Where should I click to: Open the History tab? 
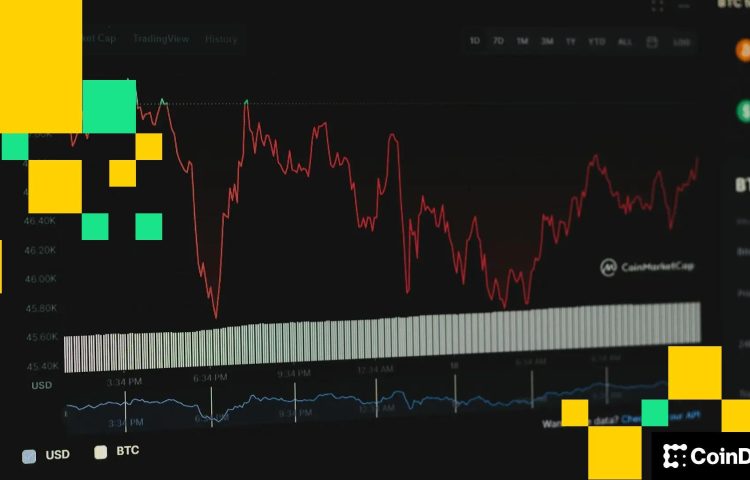pos(221,39)
